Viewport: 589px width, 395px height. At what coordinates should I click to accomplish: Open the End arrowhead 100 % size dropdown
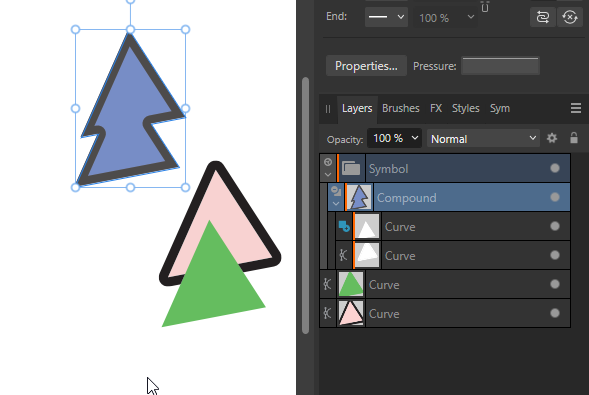point(446,18)
